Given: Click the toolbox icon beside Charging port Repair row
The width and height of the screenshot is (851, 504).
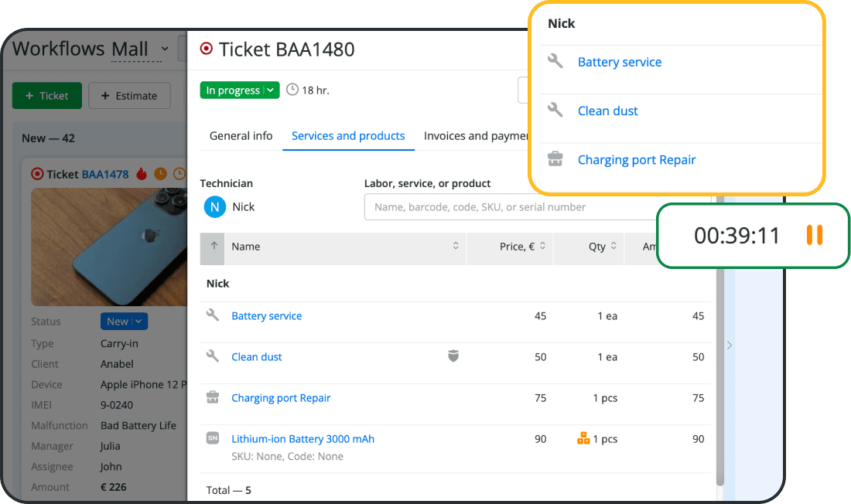Looking at the screenshot, I should (213, 397).
